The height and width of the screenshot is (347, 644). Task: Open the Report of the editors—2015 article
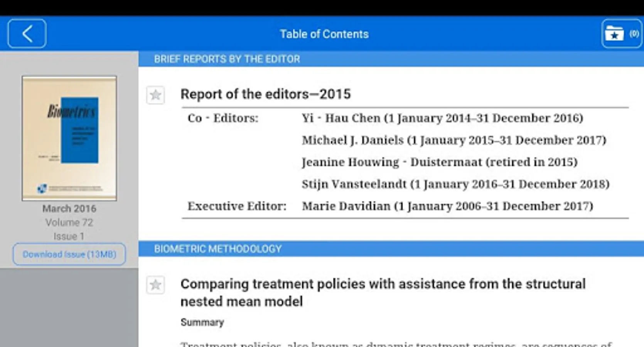[x=266, y=94]
